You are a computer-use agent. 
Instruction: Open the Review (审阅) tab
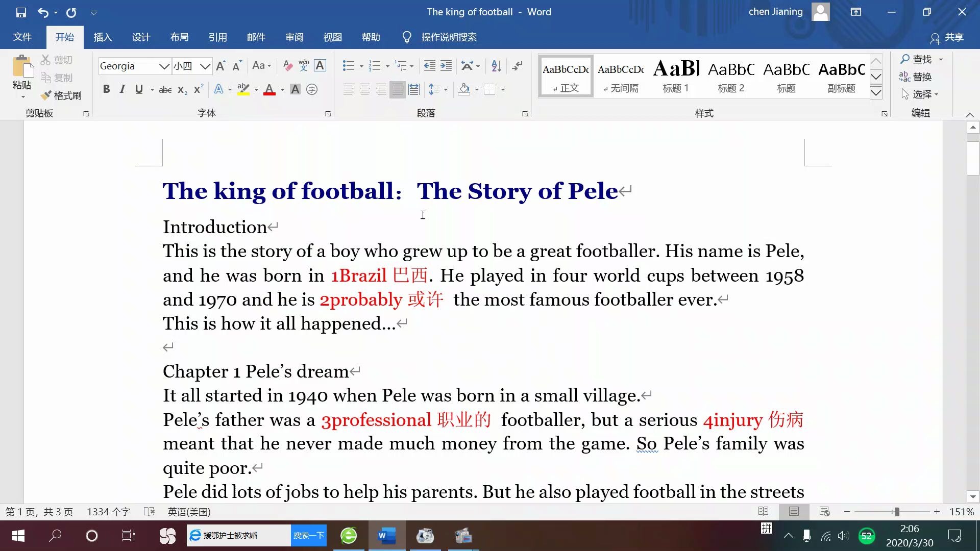295,37
